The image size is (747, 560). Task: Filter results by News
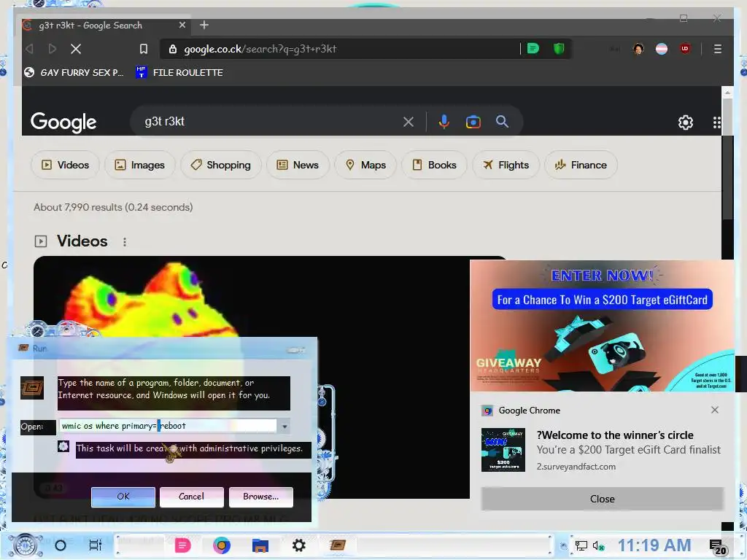[298, 165]
